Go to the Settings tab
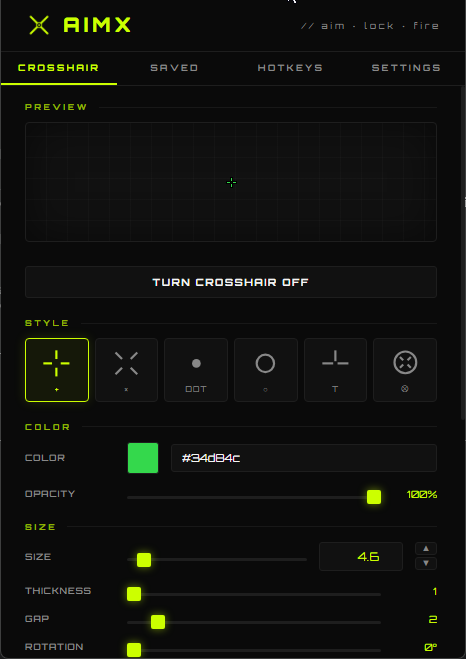Viewport: 466px width, 659px height. click(x=406, y=68)
